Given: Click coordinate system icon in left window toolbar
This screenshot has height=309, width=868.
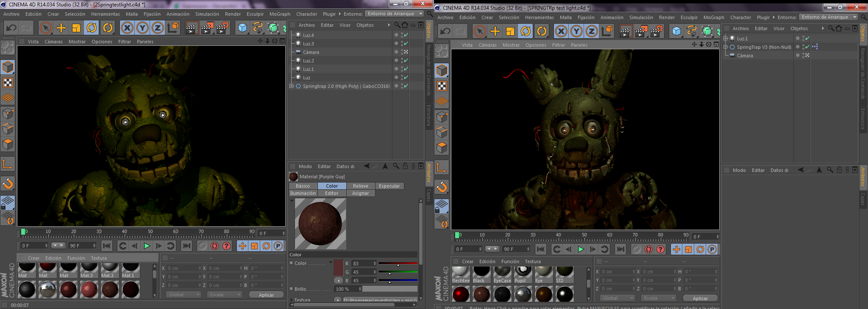Looking at the screenshot, I should tap(173, 28).
